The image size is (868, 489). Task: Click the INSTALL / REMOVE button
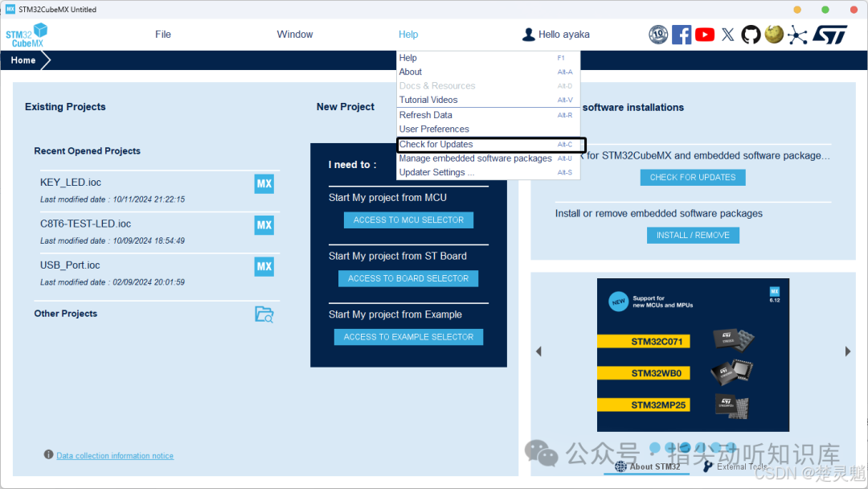point(693,236)
